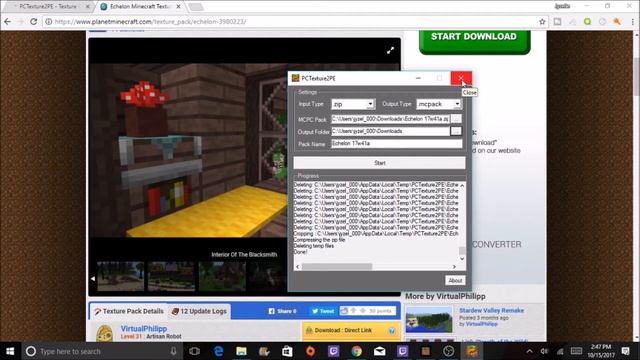The width and height of the screenshot is (640, 360).
Task: Click the green extension icon in Chrome toolbar
Action: [587, 22]
